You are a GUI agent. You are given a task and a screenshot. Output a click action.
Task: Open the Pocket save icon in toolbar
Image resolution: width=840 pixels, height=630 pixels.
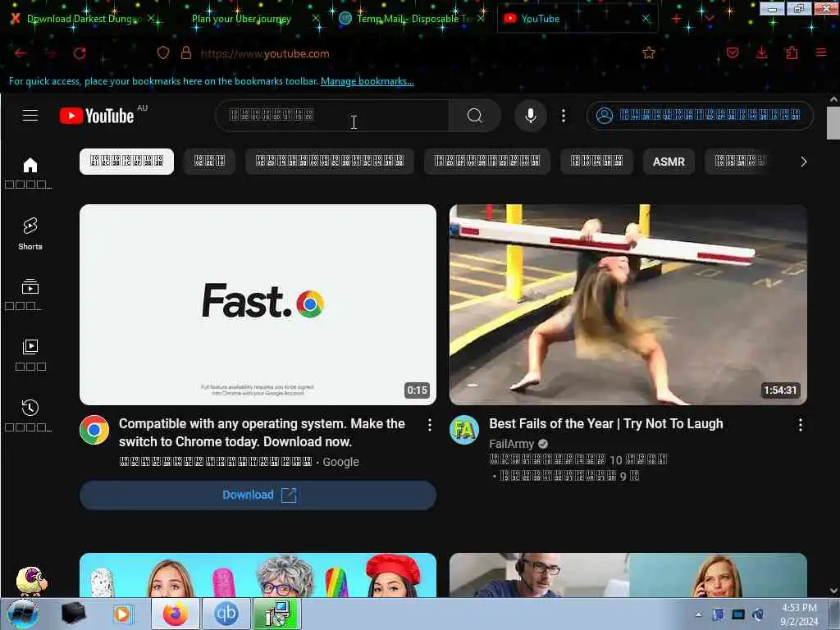[x=733, y=52]
